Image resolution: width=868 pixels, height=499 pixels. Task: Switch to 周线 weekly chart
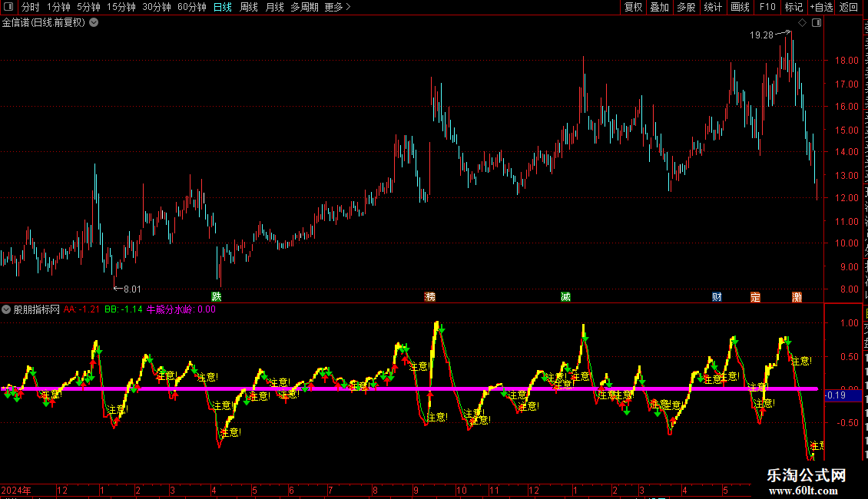coord(249,7)
